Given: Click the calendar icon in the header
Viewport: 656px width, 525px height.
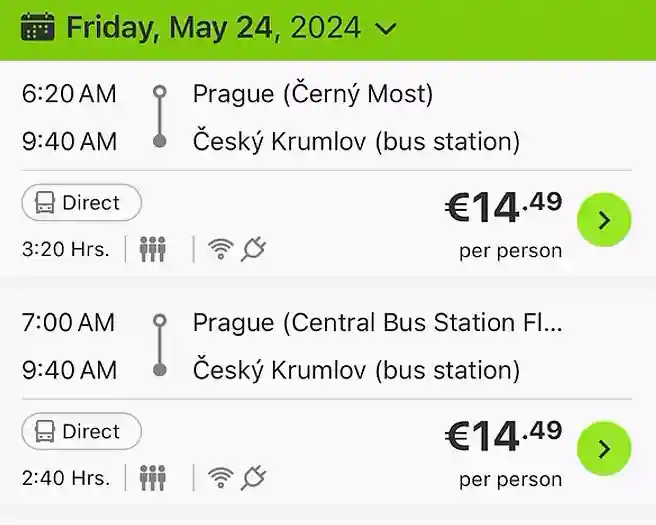Looking at the screenshot, I should click(x=38, y=27).
